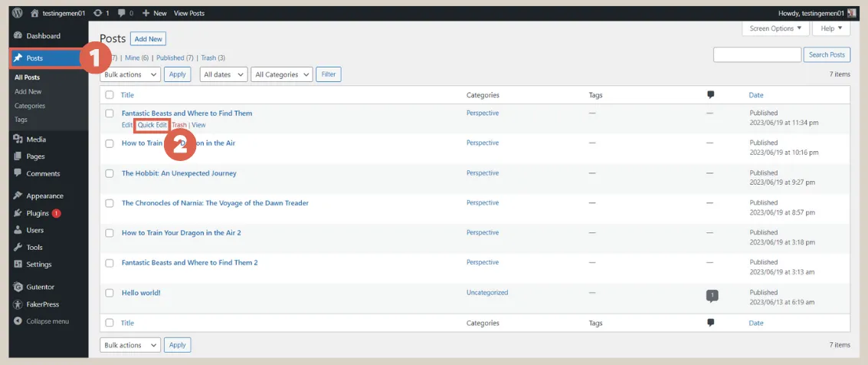This screenshot has height=365, width=868.
Task: Select All Posts submenu item
Action: 27,77
